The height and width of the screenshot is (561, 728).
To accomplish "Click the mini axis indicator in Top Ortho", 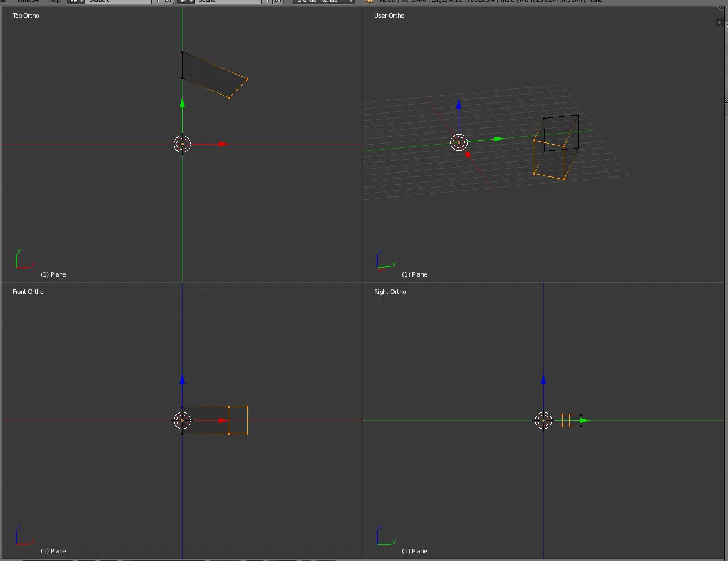I will click(24, 259).
